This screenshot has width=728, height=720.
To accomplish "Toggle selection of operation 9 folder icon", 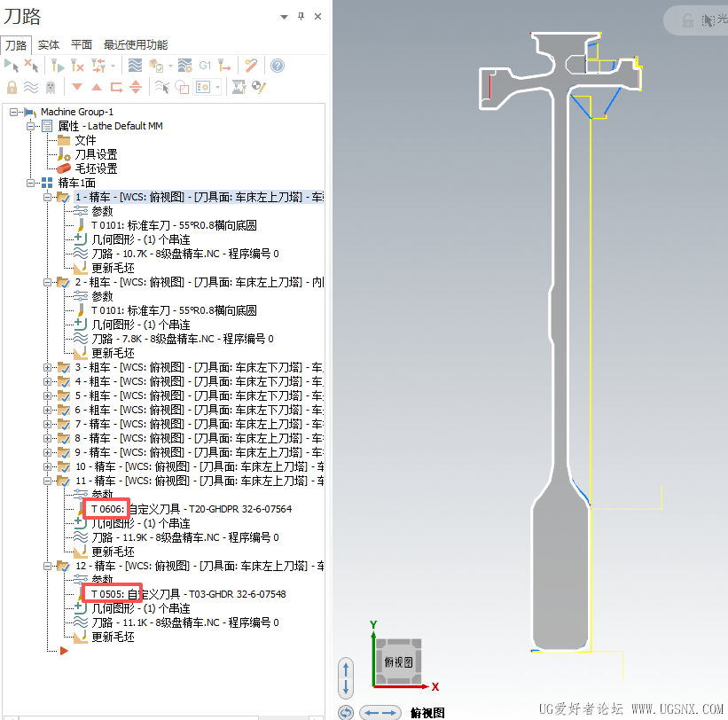I will [x=63, y=452].
